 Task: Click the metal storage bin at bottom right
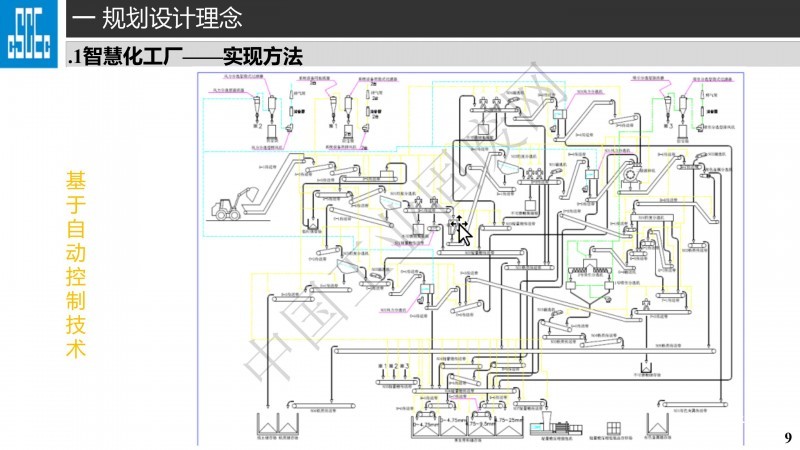(x=657, y=423)
